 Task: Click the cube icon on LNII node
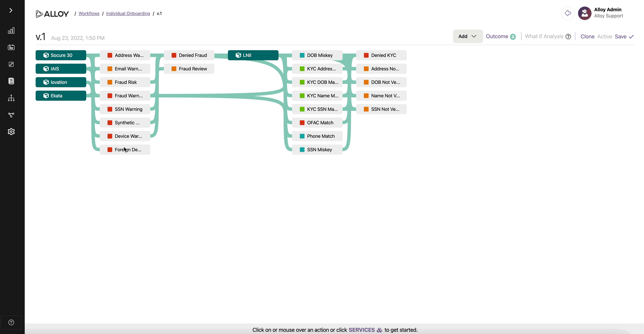238,55
